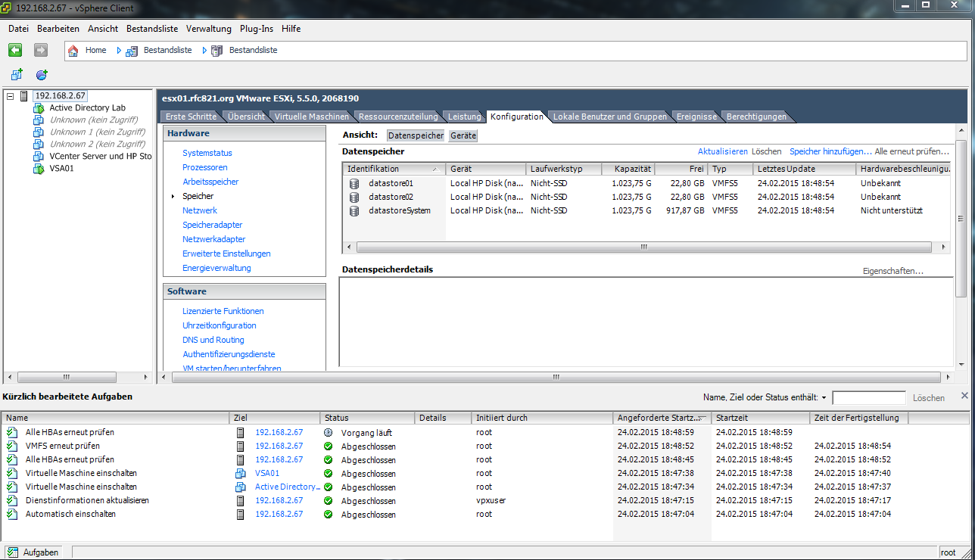Click the Home icon in navigation bar
Image resolution: width=975 pixels, height=560 pixels.
(73, 51)
